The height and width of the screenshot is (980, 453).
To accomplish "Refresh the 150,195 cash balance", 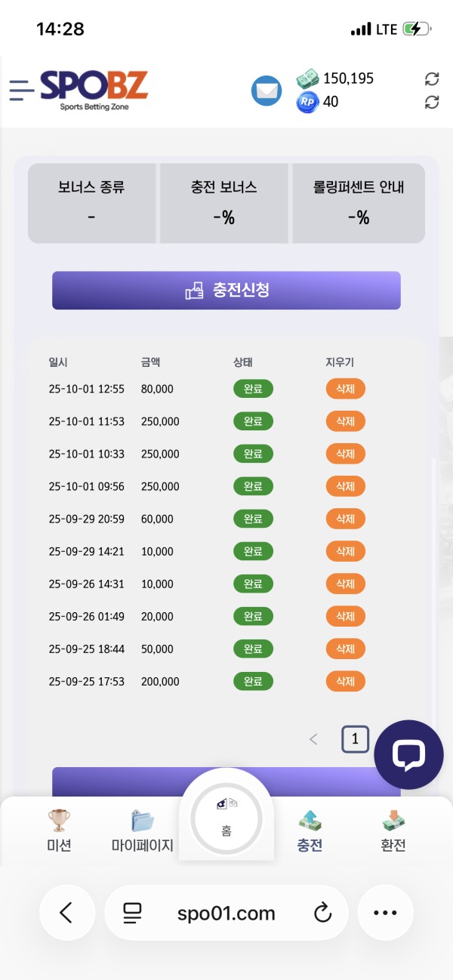I will [432, 79].
